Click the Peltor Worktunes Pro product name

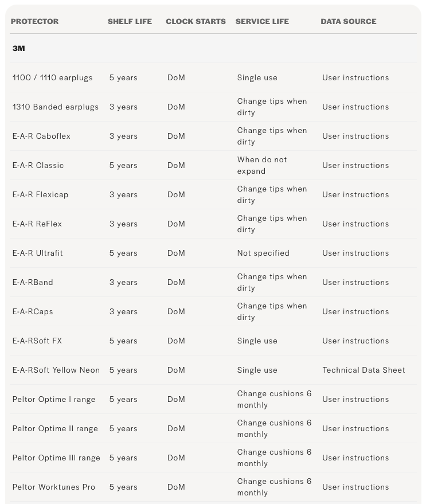[x=54, y=487]
